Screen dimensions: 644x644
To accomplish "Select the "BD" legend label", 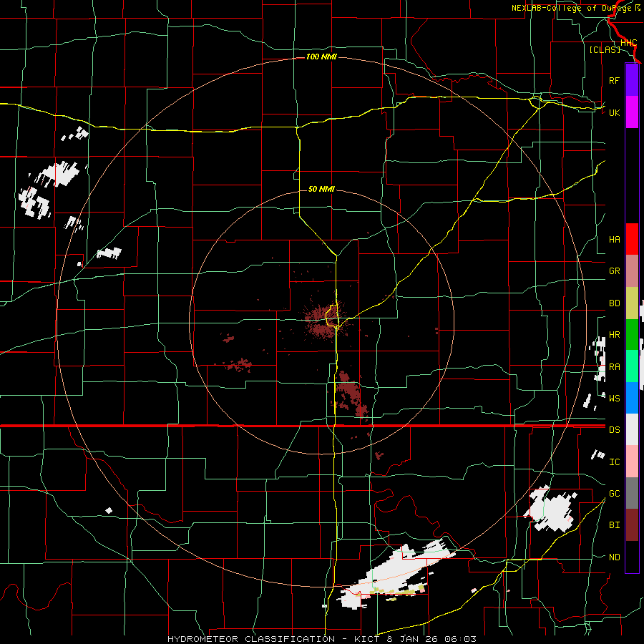I will [614, 303].
